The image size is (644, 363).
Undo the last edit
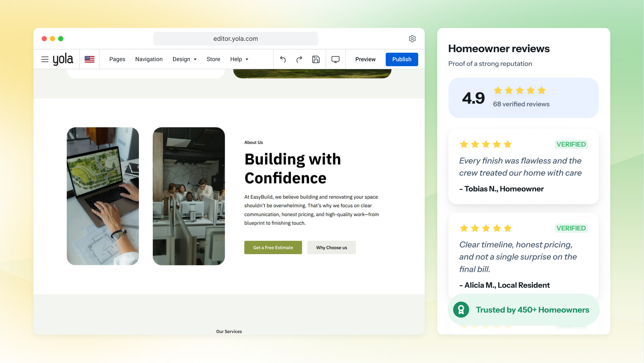point(283,59)
